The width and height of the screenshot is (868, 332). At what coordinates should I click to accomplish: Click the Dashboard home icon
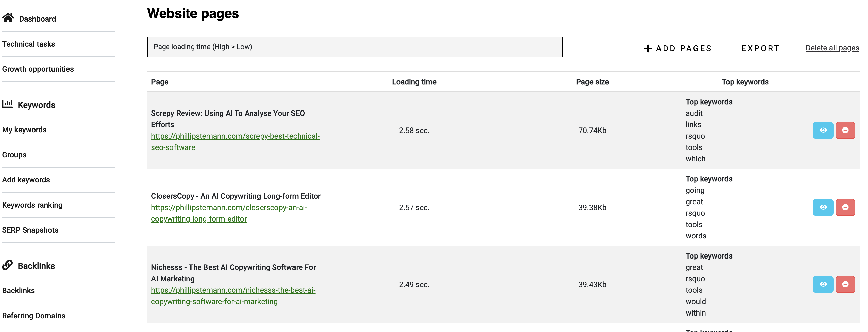8,18
